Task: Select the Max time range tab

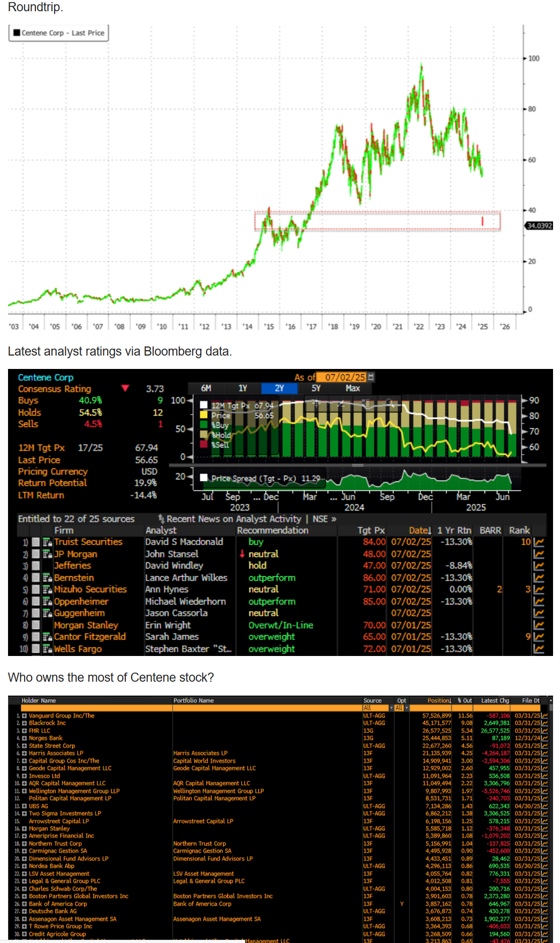Action: [353, 388]
